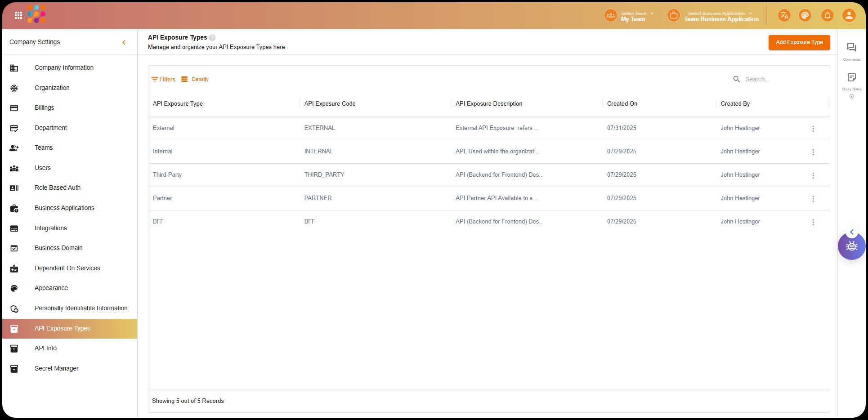This screenshot has height=420, width=868.
Task: Change table Density setting
Action: [x=195, y=79]
